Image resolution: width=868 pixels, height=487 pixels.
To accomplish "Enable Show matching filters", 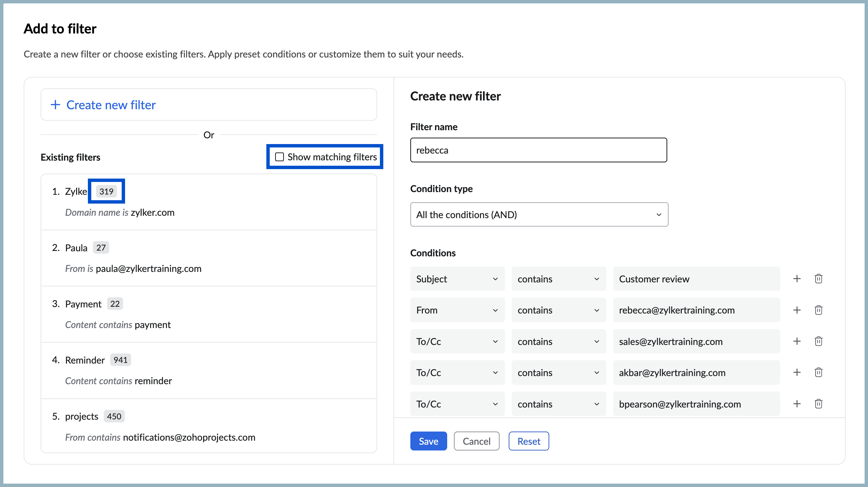I will point(279,157).
